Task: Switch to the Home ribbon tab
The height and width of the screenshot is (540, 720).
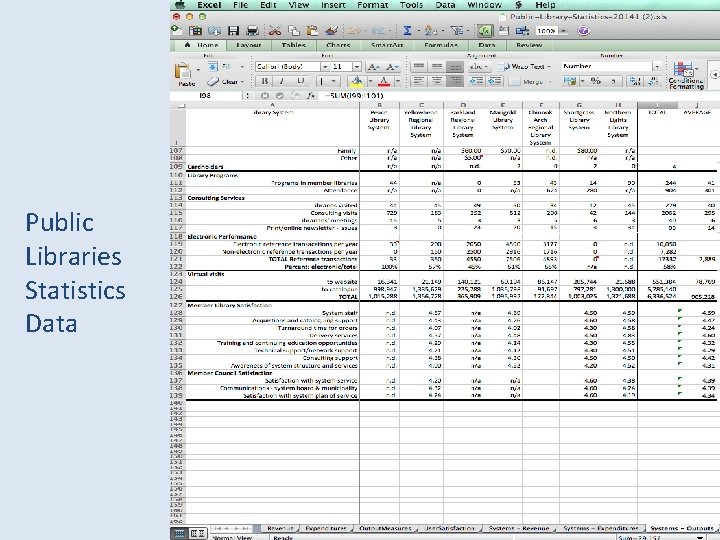Action: click(x=201, y=45)
